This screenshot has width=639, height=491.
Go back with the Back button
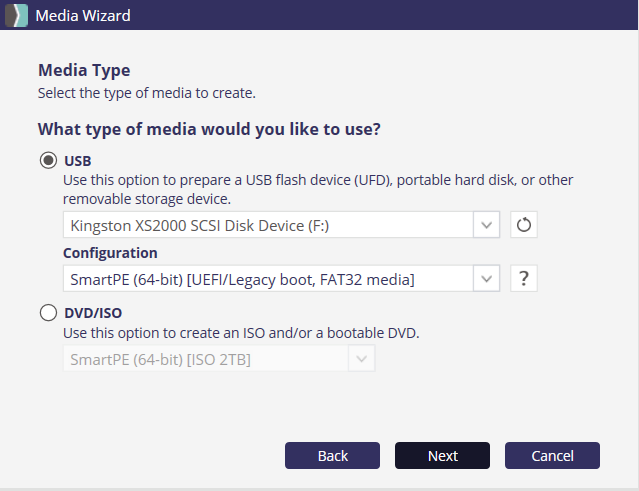tap(332, 455)
